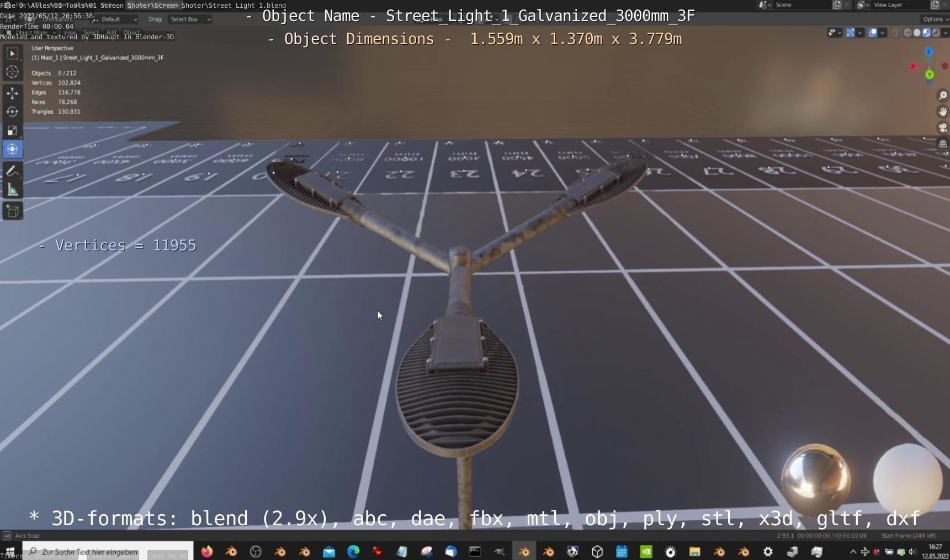The image size is (950, 560).
Task: Choose the Add Cube tool
Action: click(12, 211)
